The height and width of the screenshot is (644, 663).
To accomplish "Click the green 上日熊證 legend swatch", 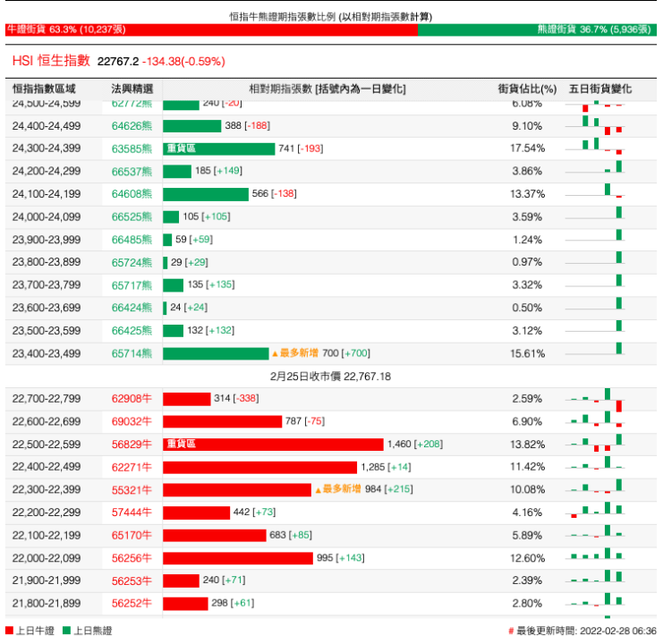I will (x=67, y=631).
